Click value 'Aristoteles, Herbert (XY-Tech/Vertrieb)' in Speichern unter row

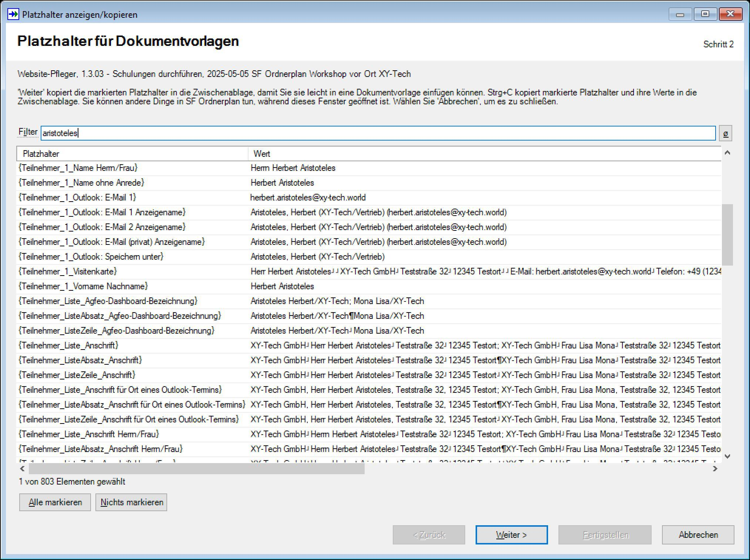[318, 257]
